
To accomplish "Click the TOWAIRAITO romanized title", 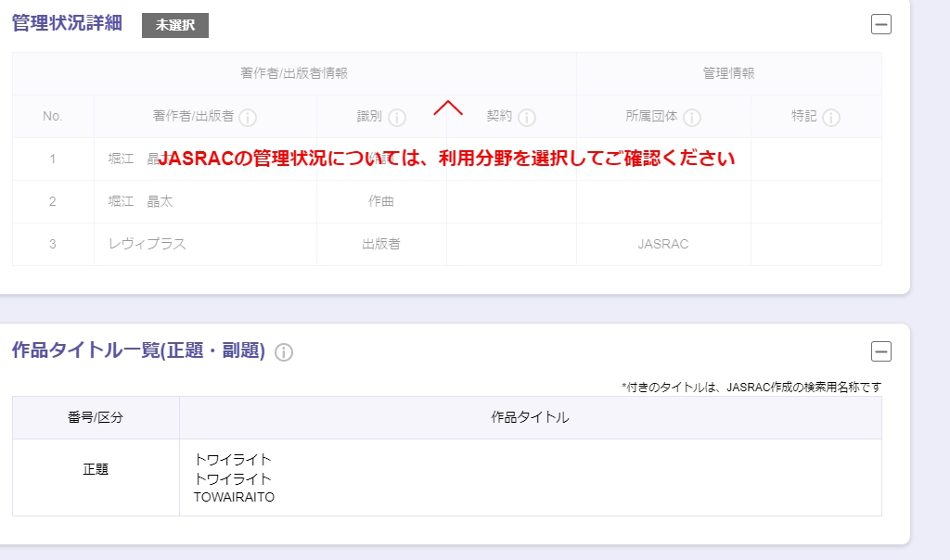I will tap(234, 497).
